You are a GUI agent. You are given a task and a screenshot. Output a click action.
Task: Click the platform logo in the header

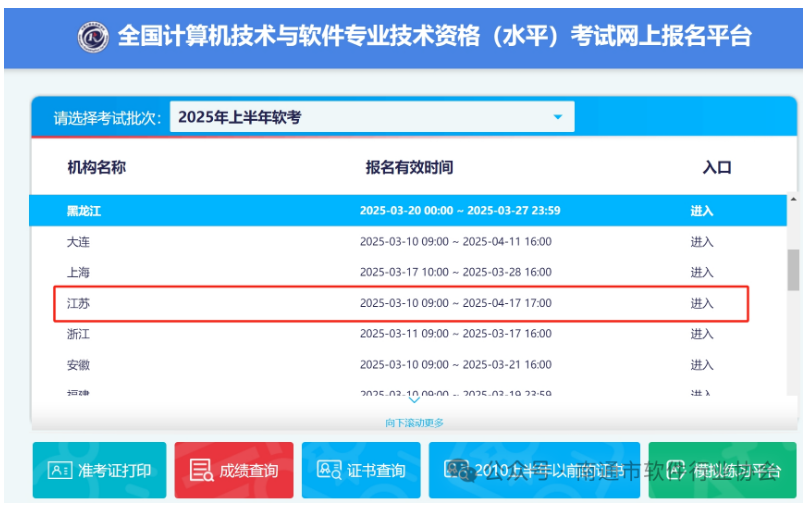[x=93, y=37]
